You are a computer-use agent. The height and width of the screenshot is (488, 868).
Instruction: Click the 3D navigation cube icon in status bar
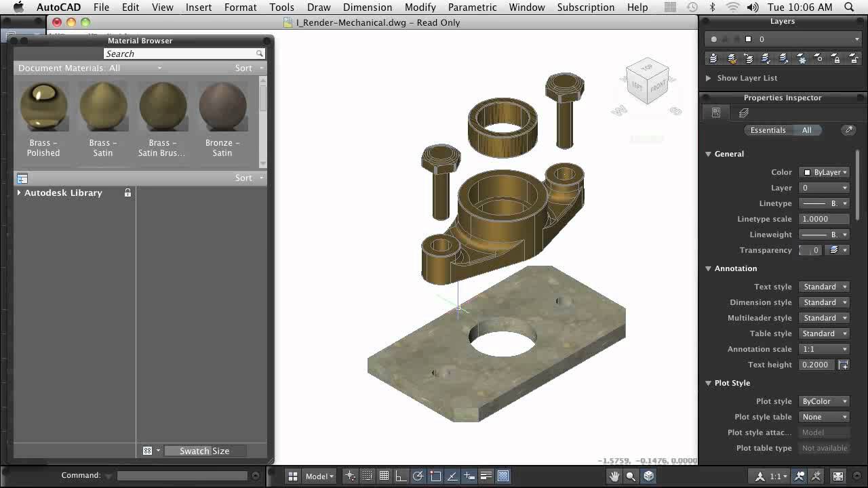[x=649, y=476]
